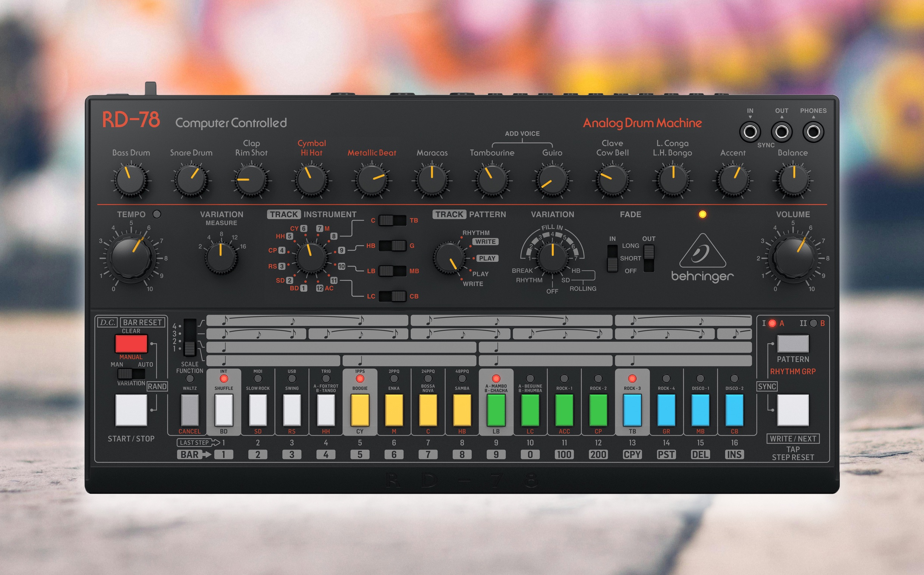Click the Clave Cow Bell knob

[x=613, y=179]
